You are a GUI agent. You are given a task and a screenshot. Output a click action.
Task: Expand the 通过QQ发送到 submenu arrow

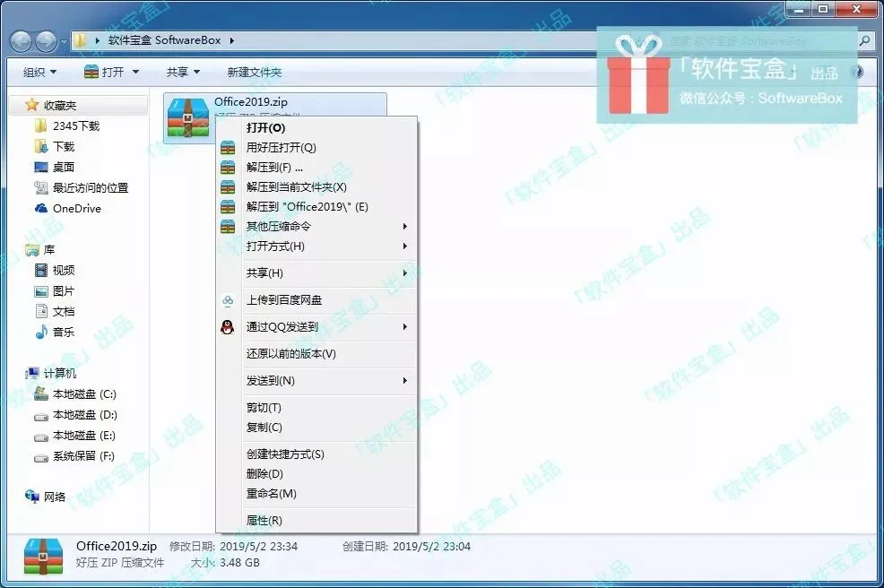click(x=404, y=327)
